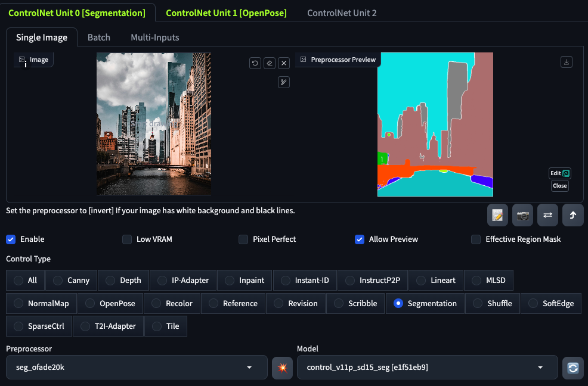
Task: Click the undo icon above the input image
Action: click(255, 63)
